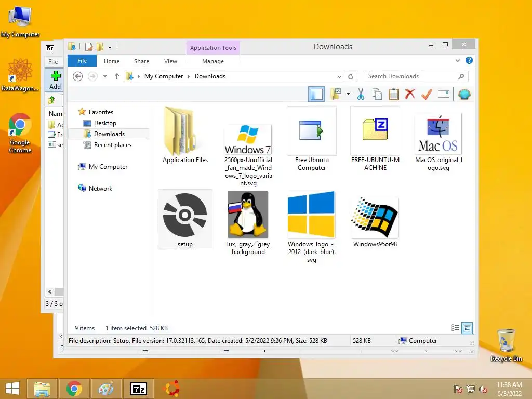Click inside the Search Downloads field
The image size is (532, 399).
click(x=416, y=76)
